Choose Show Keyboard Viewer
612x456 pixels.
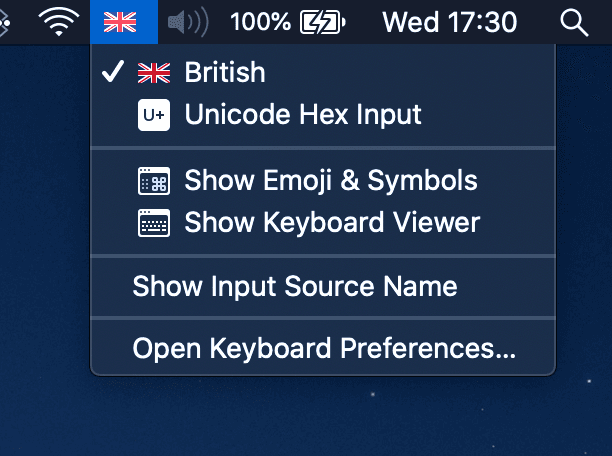(332, 222)
